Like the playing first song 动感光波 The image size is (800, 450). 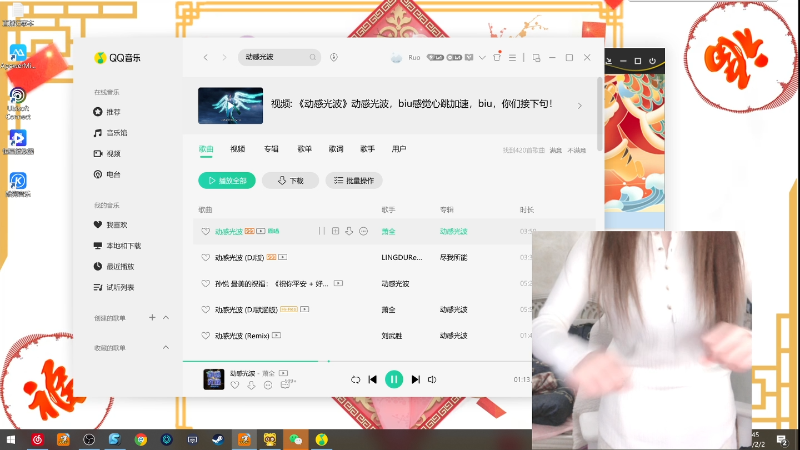(206, 232)
